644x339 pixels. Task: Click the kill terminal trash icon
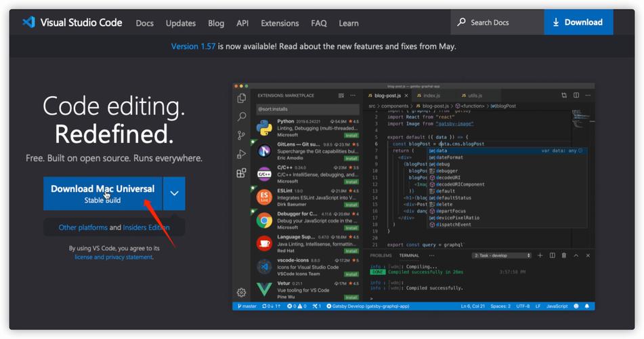click(x=564, y=256)
